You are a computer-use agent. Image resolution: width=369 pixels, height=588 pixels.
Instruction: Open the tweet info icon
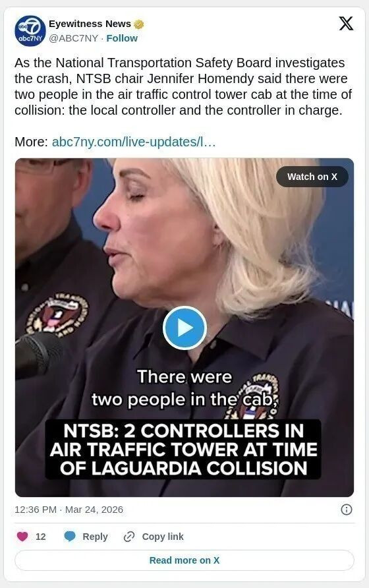click(x=346, y=510)
